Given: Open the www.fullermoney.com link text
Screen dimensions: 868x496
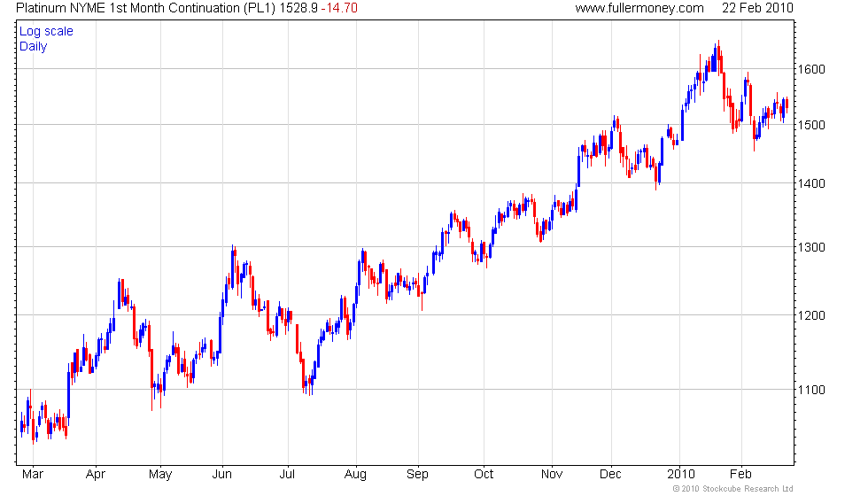Looking at the screenshot, I should click(639, 8).
